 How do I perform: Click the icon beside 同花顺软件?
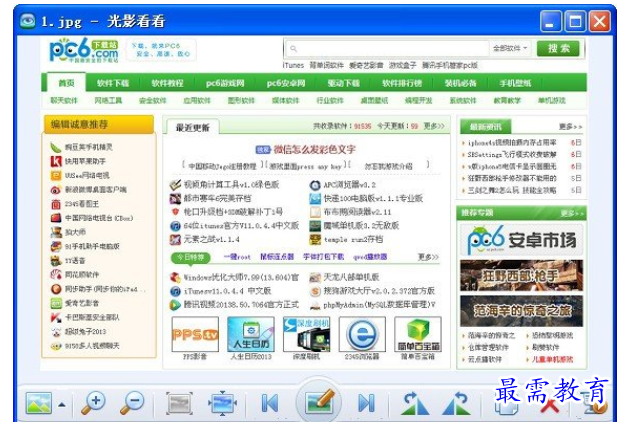pos(56,274)
